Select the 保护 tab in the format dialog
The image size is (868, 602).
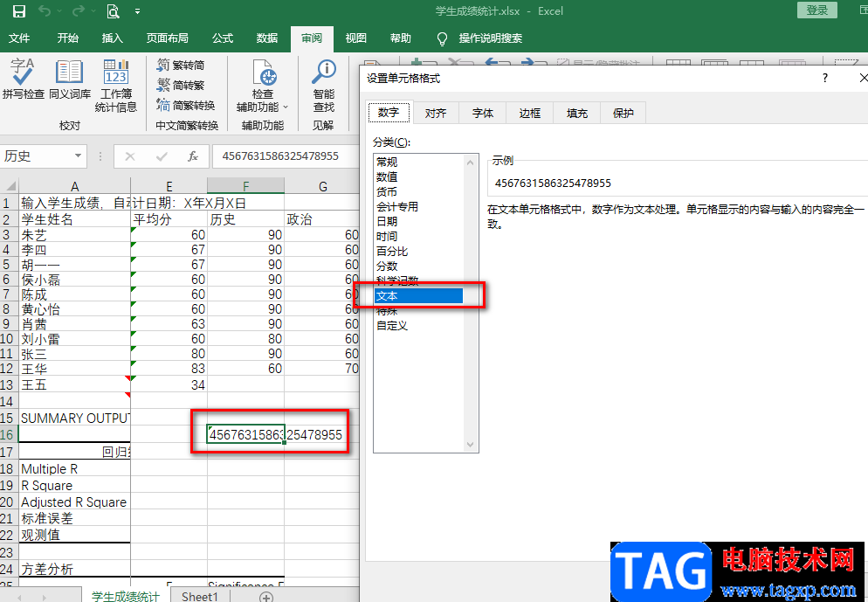[x=623, y=113]
